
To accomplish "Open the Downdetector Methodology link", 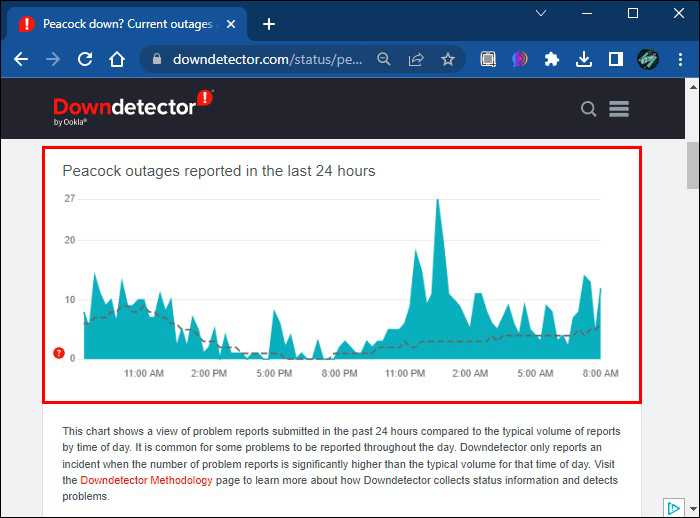I will 146,480.
